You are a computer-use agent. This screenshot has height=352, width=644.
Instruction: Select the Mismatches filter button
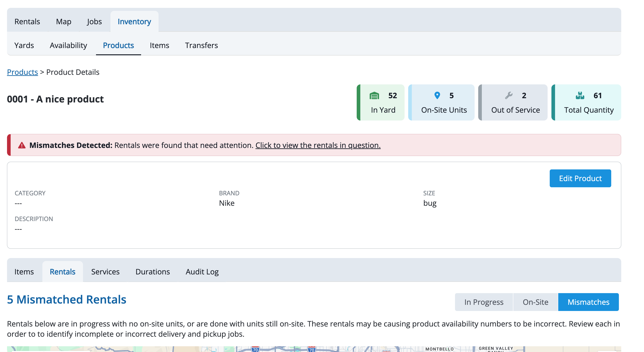588,302
